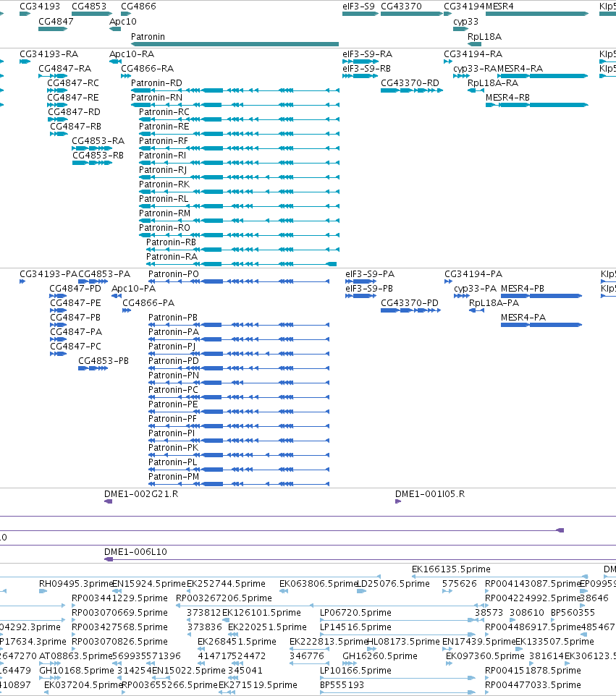Screen dimensions: 616x696
Task: Open the EK166135.5prime EST label
Action: (451, 569)
